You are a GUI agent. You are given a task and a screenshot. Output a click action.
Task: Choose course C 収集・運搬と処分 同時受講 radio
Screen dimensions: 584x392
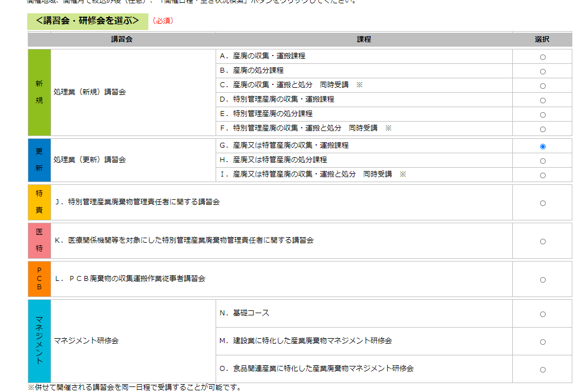[x=542, y=86]
